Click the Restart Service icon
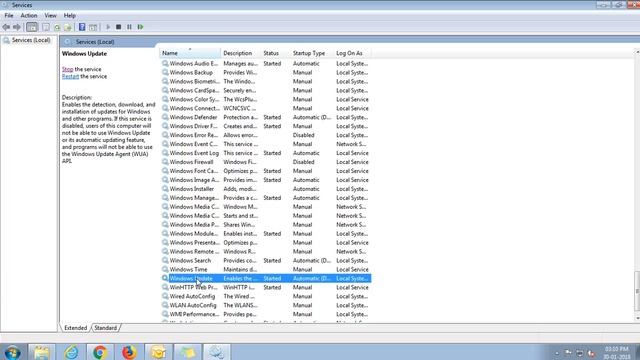This screenshot has width=640, height=360. (140, 27)
